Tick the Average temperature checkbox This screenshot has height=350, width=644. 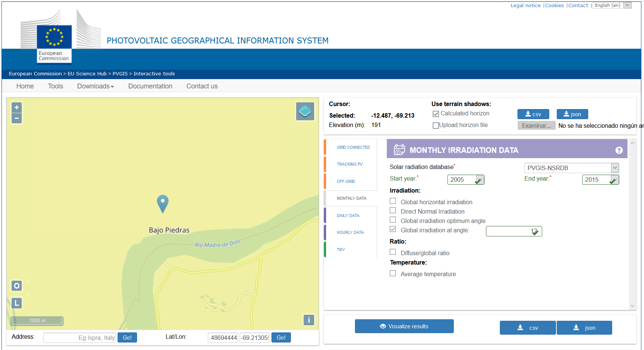393,273
